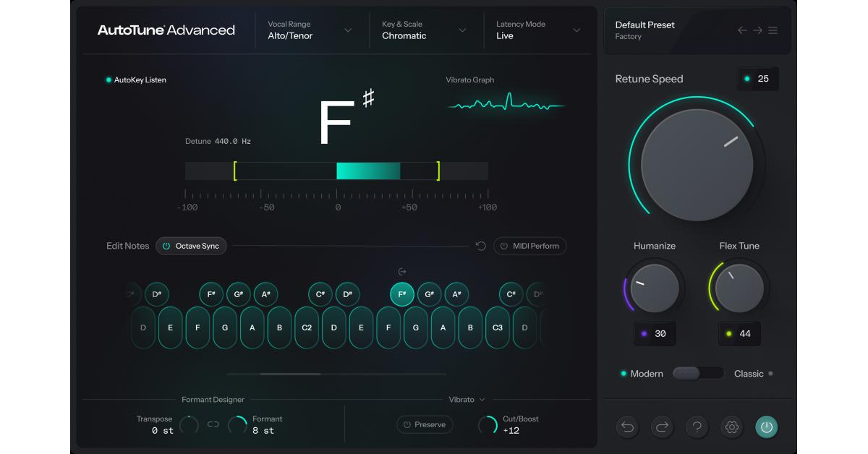Click the B key next to C2
The image size is (868, 454).
point(279,327)
